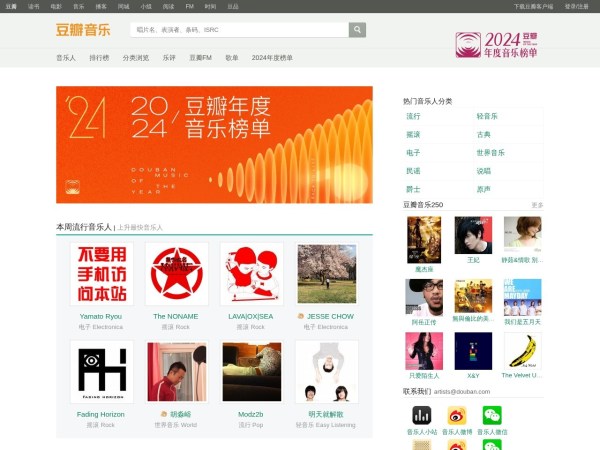The image size is (600, 450).
Task: Click the badge icon beside 胡淼峪
Action: pyautogui.click(x=164, y=414)
